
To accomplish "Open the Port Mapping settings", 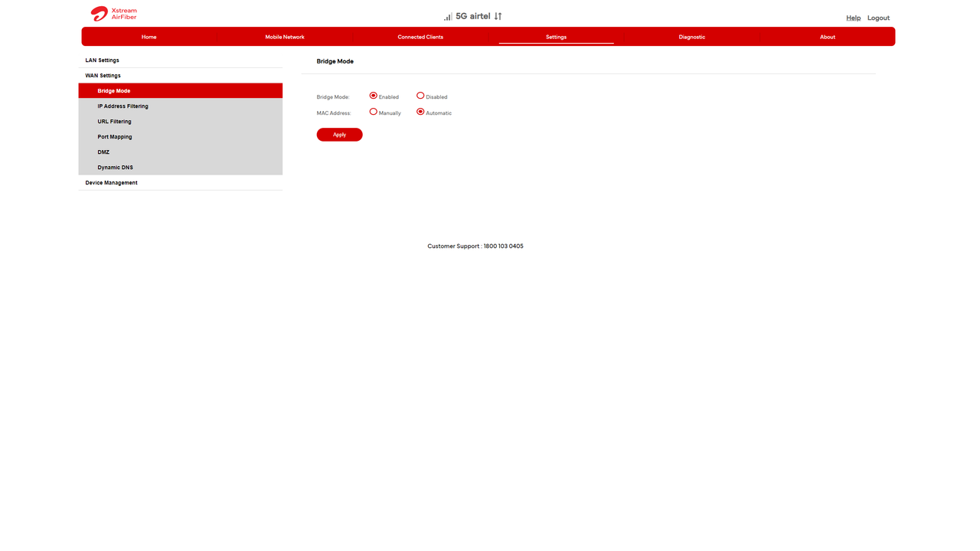I will point(114,136).
